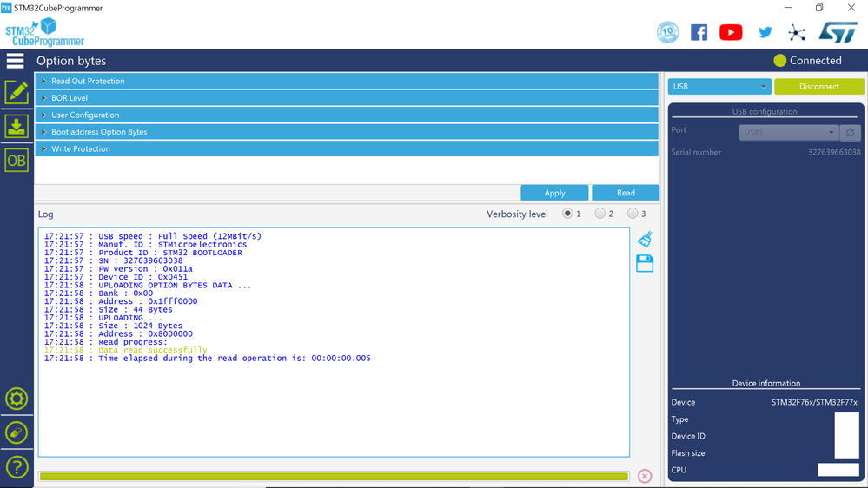Click the Option bytes page title
The width and height of the screenshot is (868, 488).
tap(71, 61)
